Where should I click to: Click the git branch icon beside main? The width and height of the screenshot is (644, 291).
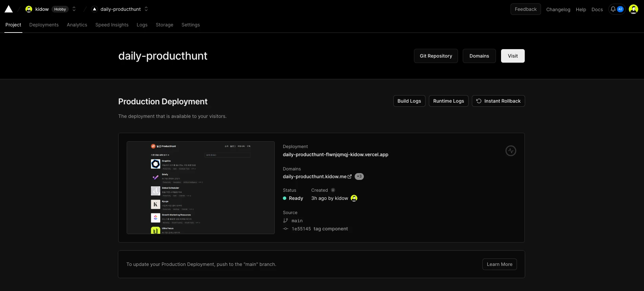286,221
